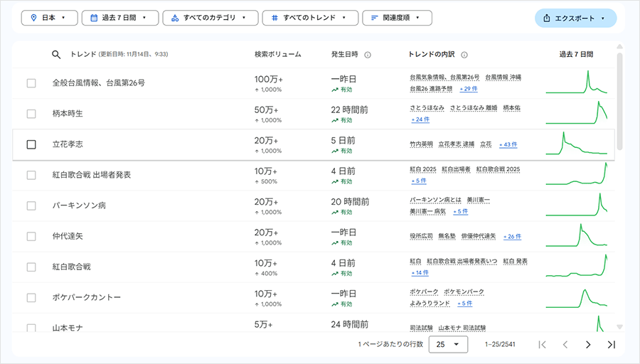Image resolution: width=640 pixels, height=364 pixels.
Task: Go to previous page with left chevron
Action: pos(565,345)
